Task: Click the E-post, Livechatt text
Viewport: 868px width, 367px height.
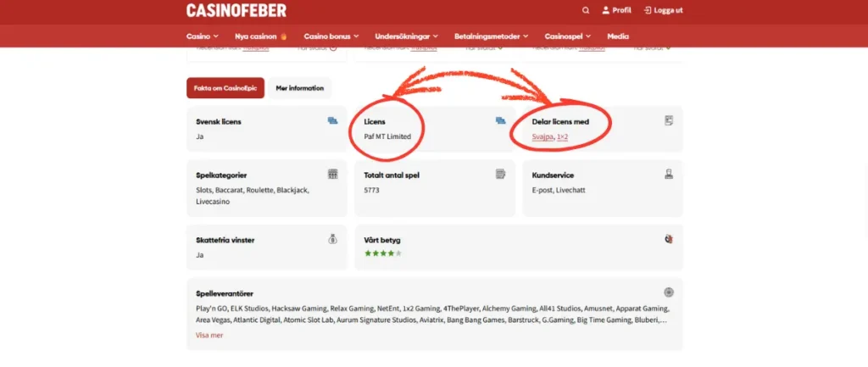Action: (559, 190)
